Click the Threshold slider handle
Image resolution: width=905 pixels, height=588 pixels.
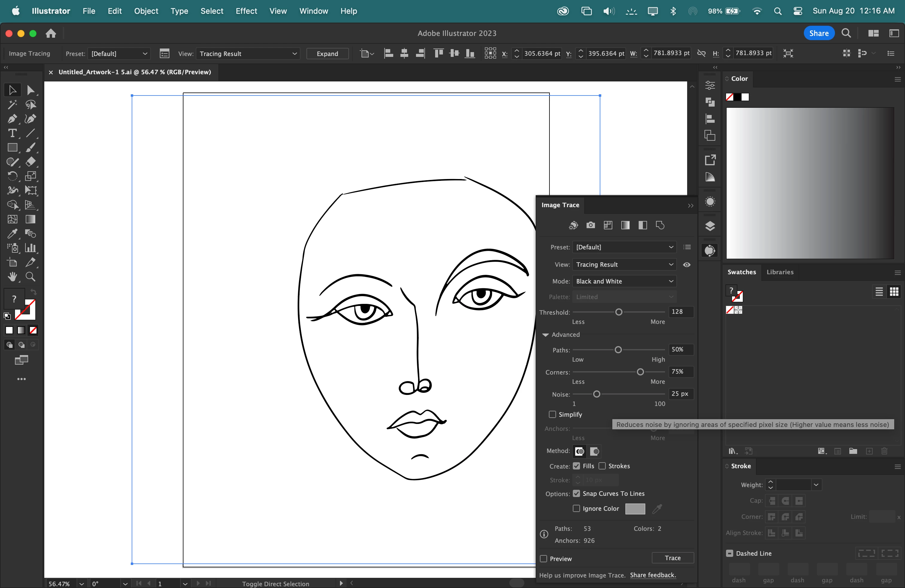pos(619,312)
